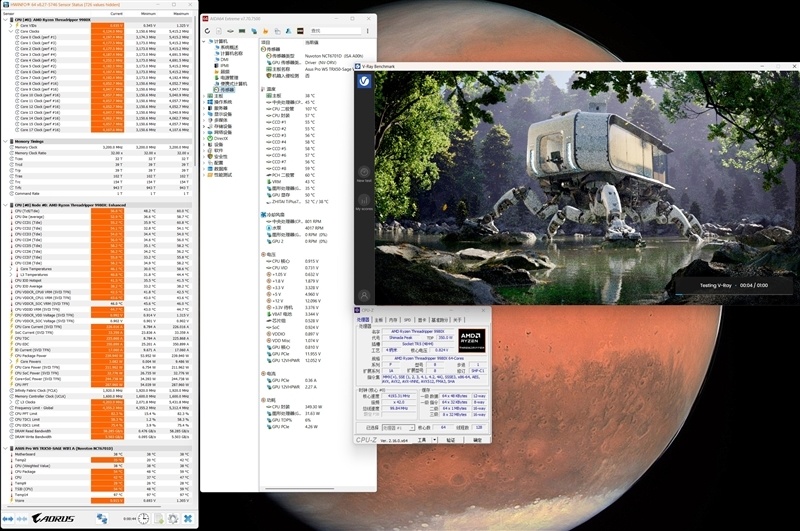Image resolution: width=800 pixels, height=531 pixels.
Task: Open the V-Ray New test icon
Action: [x=364, y=173]
